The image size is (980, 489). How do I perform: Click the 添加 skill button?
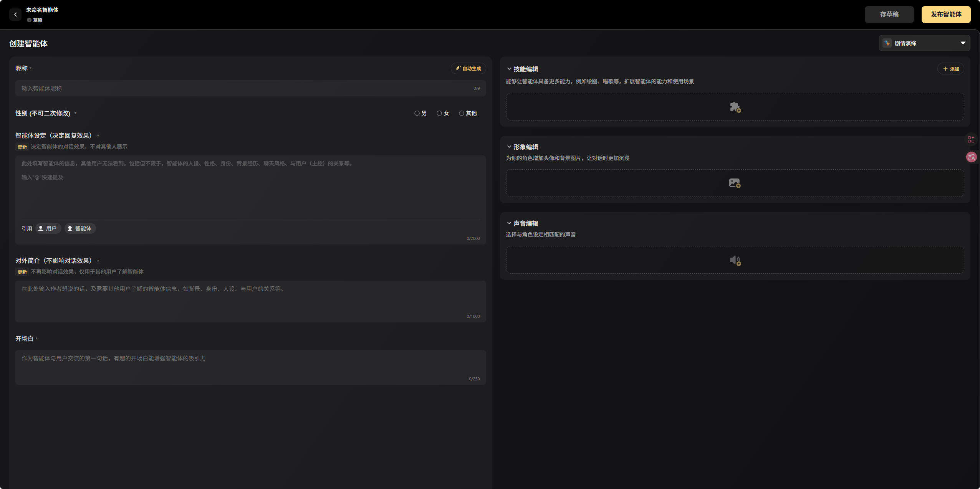951,69
